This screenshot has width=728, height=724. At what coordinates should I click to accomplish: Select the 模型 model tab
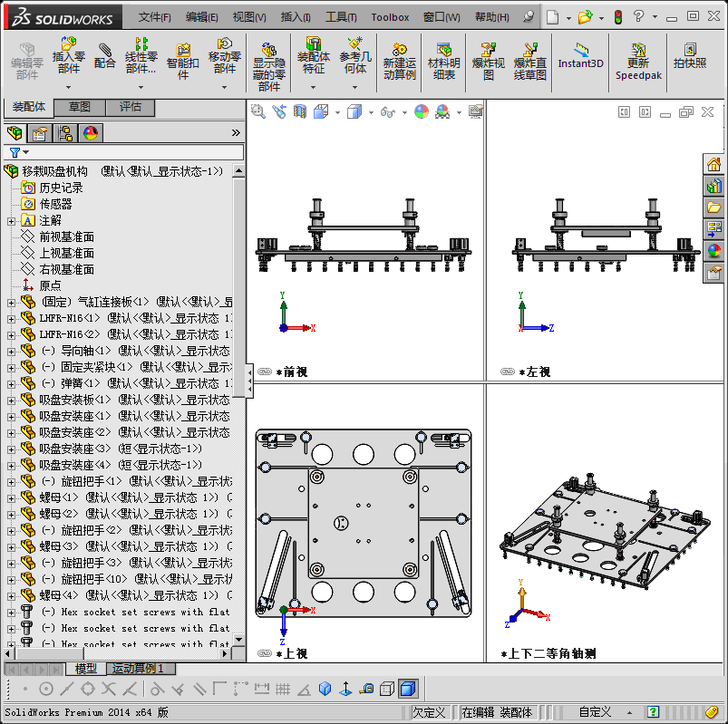pos(86,669)
